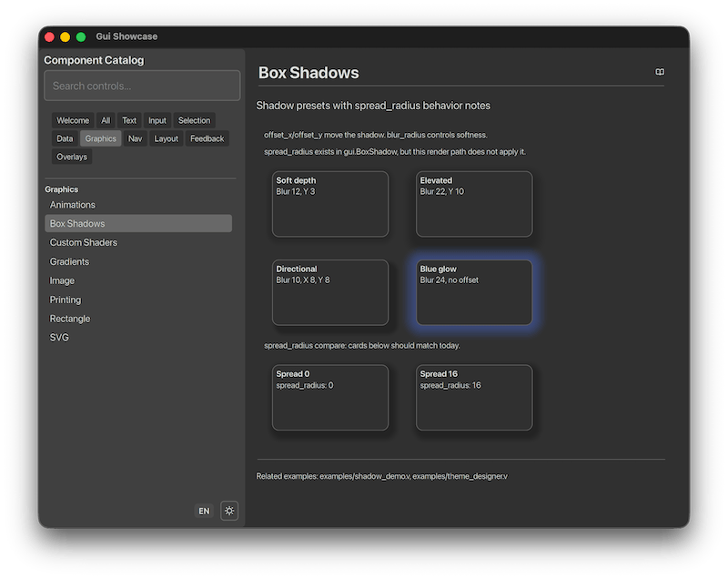The height and width of the screenshot is (579, 728).
Task: Click the Elevated shadow card
Action: (474, 204)
